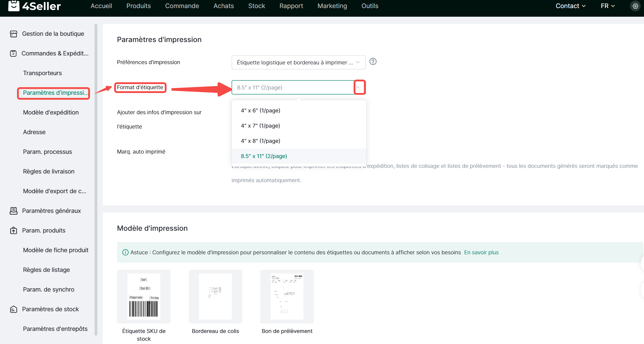Collapse the Format d'étiquette dropdown arrow
This screenshot has width=644, height=344.
358,88
